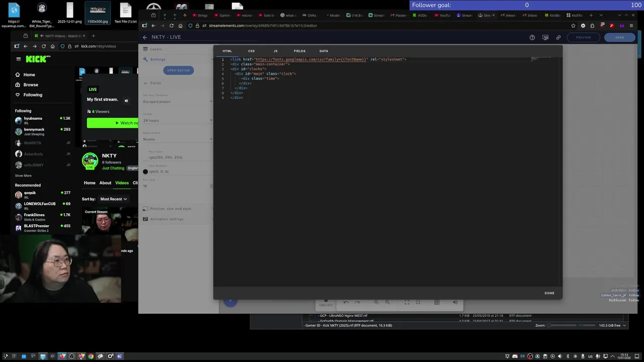Open bennymack channel in Following list
This screenshot has height=362, width=644.
click(x=43, y=131)
